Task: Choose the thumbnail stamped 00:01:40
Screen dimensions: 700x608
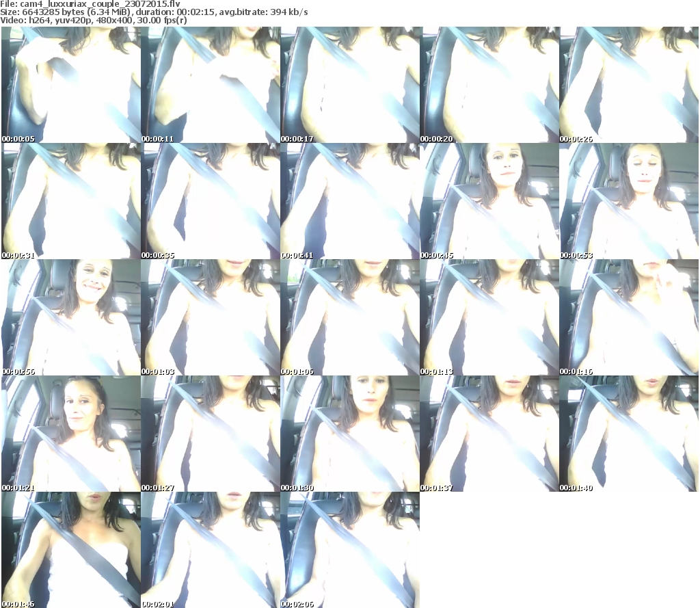Action: 629,434
